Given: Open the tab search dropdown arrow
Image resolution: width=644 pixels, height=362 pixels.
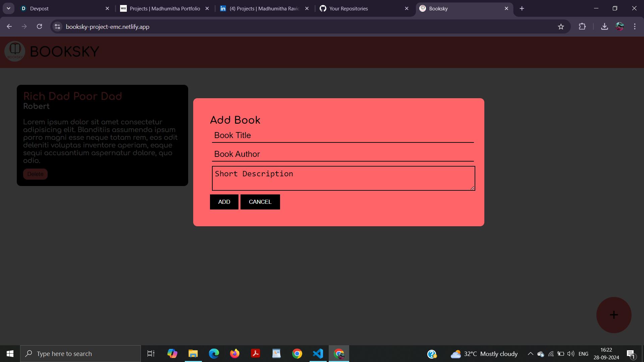Looking at the screenshot, I should click(x=8, y=8).
